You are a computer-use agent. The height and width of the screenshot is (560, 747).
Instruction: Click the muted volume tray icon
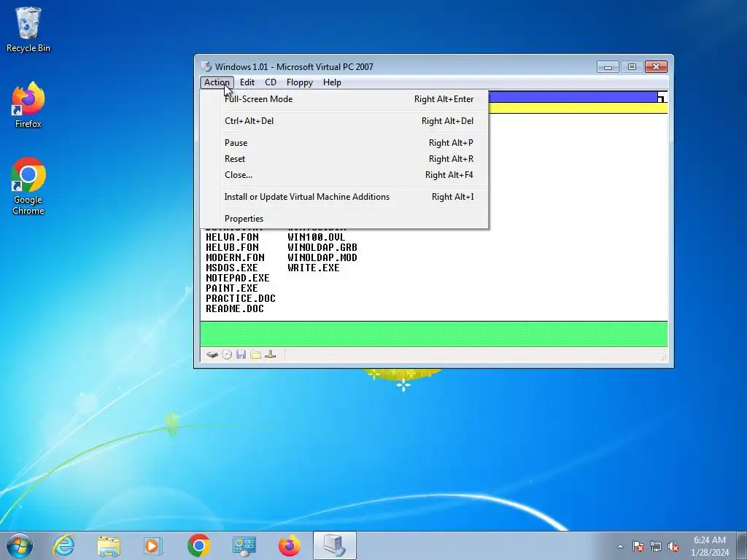click(x=673, y=546)
